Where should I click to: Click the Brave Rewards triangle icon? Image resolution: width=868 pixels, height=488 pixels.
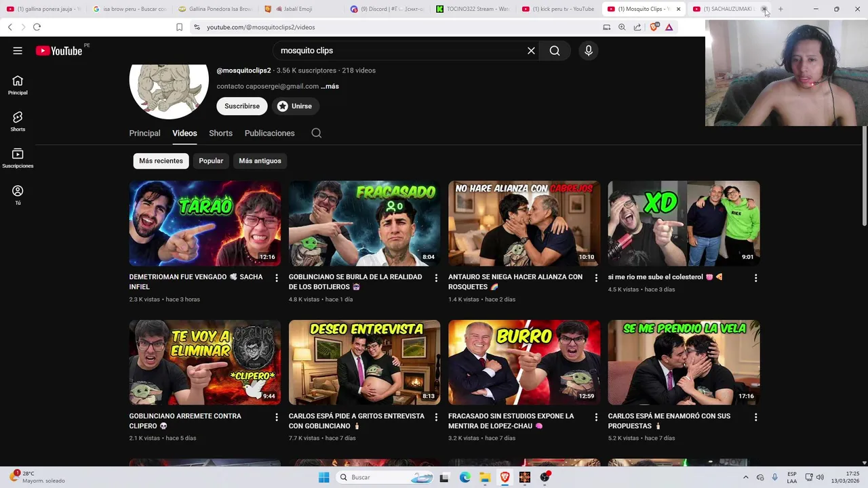[669, 27]
